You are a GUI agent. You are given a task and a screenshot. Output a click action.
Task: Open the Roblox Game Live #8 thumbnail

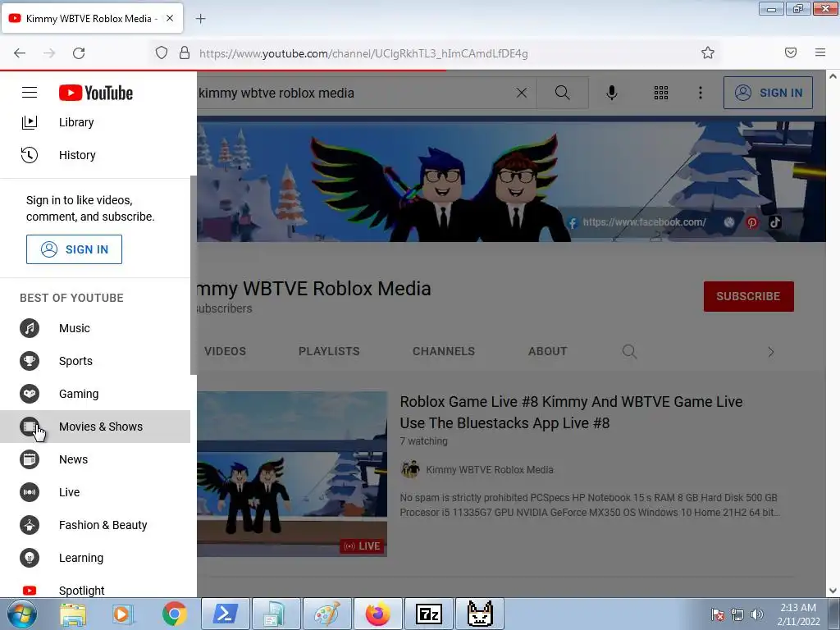292,474
